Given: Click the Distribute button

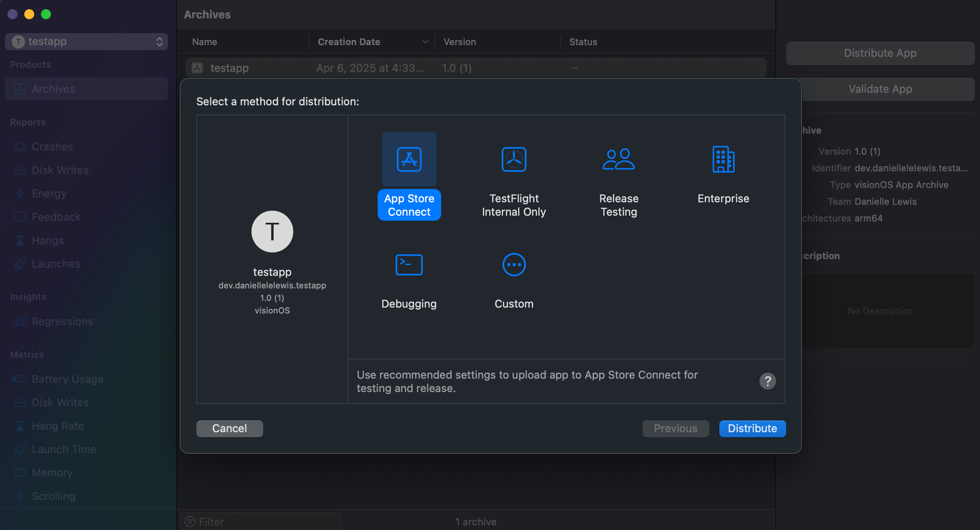Looking at the screenshot, I should [x=752, y=429].
